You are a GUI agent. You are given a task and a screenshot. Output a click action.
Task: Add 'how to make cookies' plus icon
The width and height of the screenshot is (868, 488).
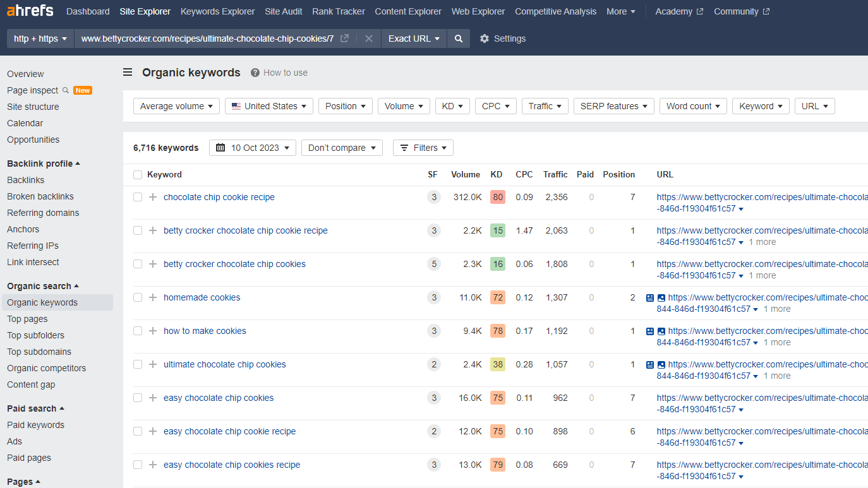152,331
